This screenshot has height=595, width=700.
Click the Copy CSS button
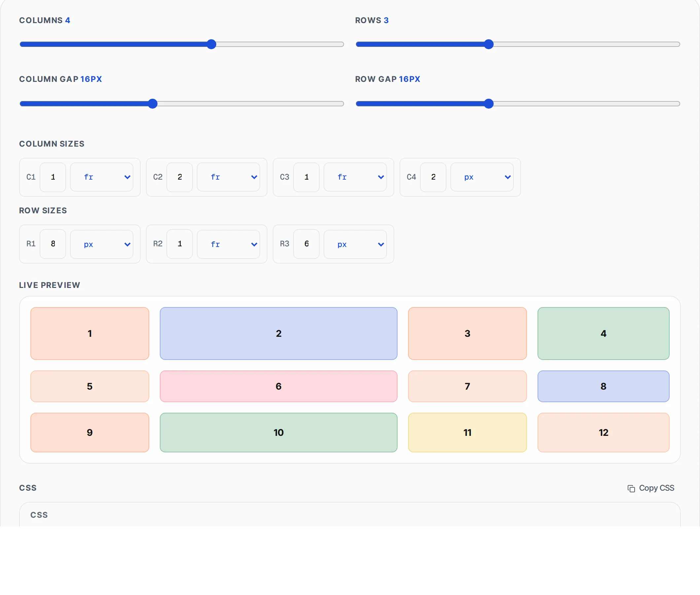pos(650,488)
